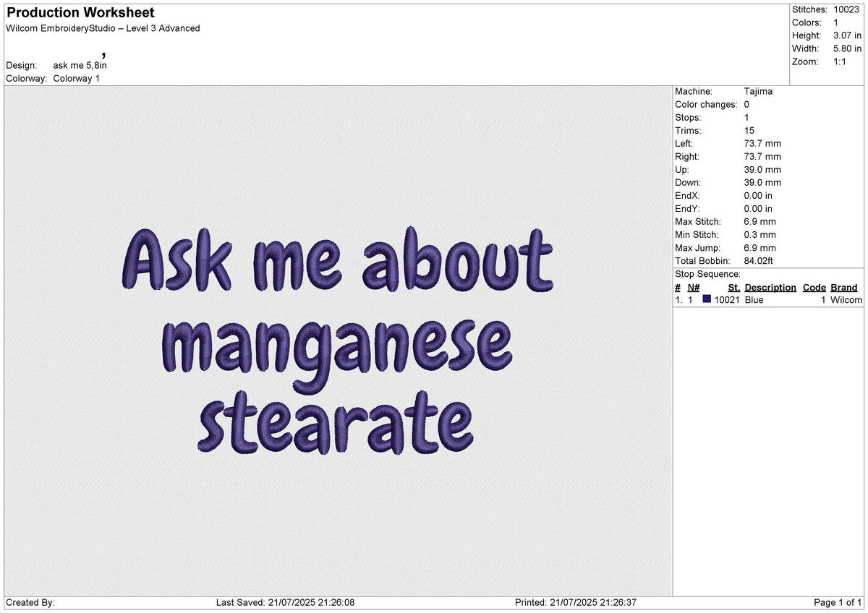Click the Up value '39.0 mm'
The height and width of the screenshot is (613, 868).
762,169
